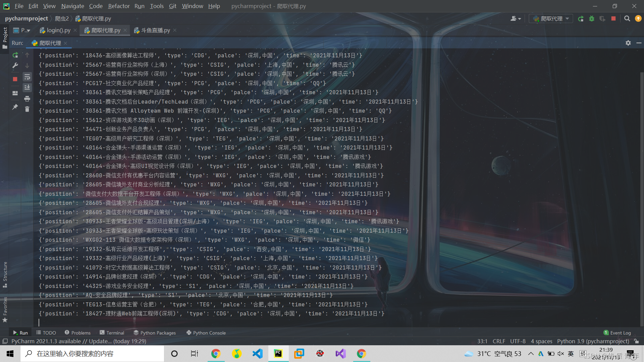
Task: Toggle soft-wrap in console output
Action: (27, 77)
